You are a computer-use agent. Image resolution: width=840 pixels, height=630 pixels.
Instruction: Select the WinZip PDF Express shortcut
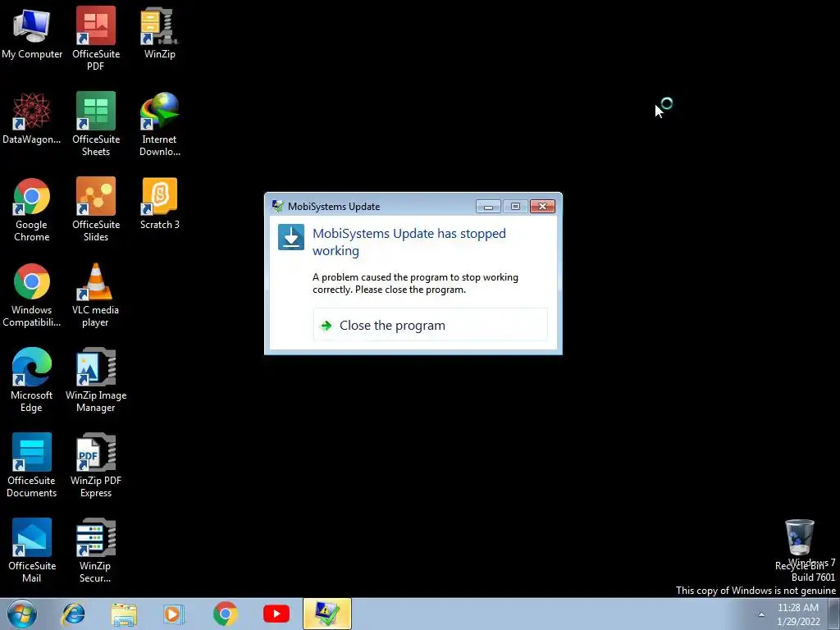point(96,466)
